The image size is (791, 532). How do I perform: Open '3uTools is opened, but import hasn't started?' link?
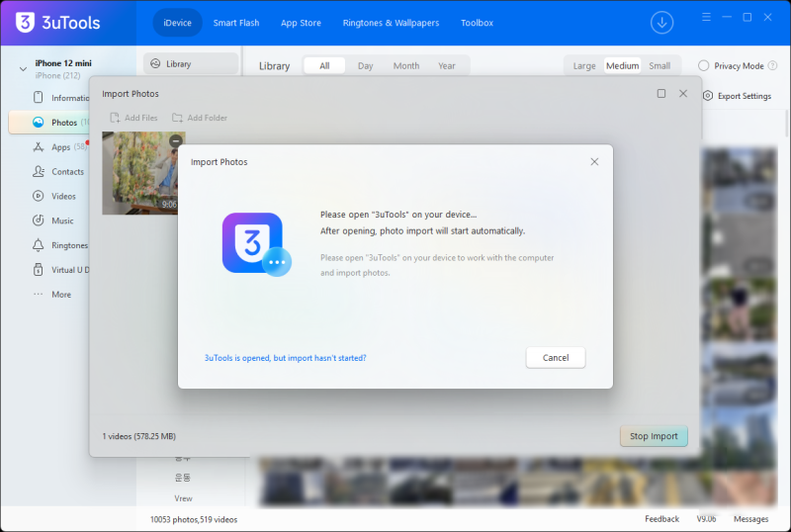285,358
